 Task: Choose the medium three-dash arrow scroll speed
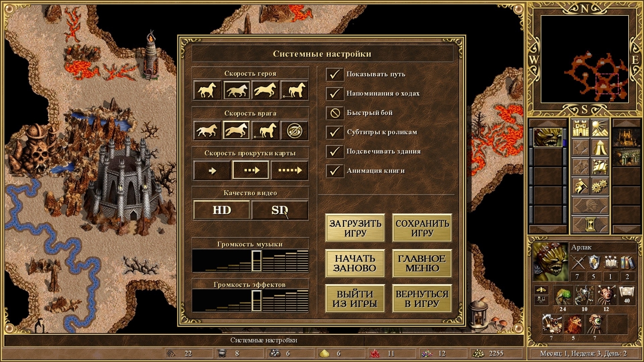(x=251, y=170)
